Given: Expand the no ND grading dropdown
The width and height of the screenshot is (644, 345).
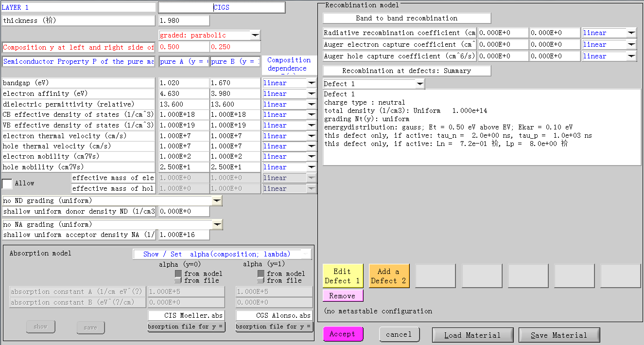Looking at the screenshot, I should [217, 201].
